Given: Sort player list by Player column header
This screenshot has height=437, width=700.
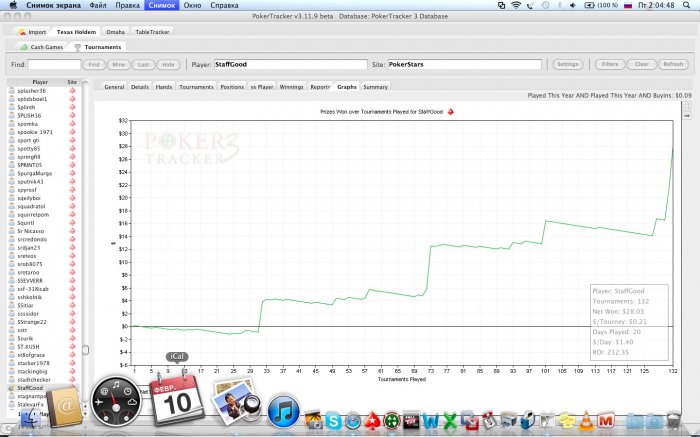Looking at the screenshot, I should [x=40, y=82].
